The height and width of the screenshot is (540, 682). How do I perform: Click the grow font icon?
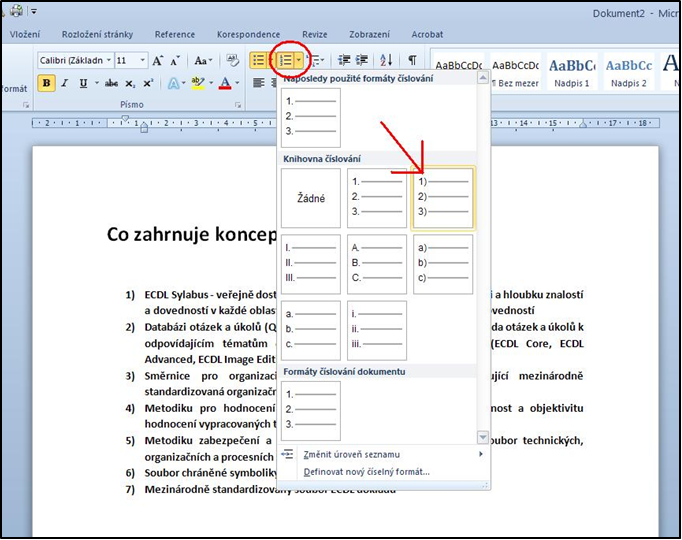point(158,61)
